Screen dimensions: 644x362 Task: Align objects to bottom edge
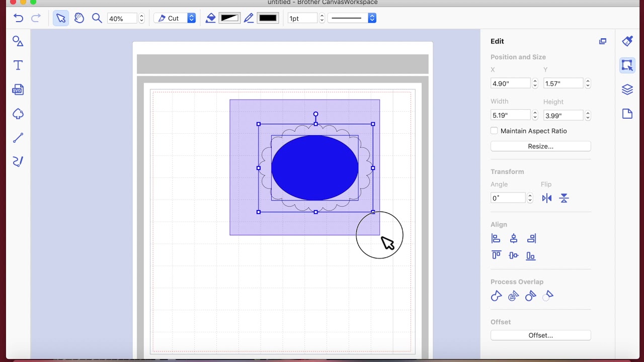[531, 256]
